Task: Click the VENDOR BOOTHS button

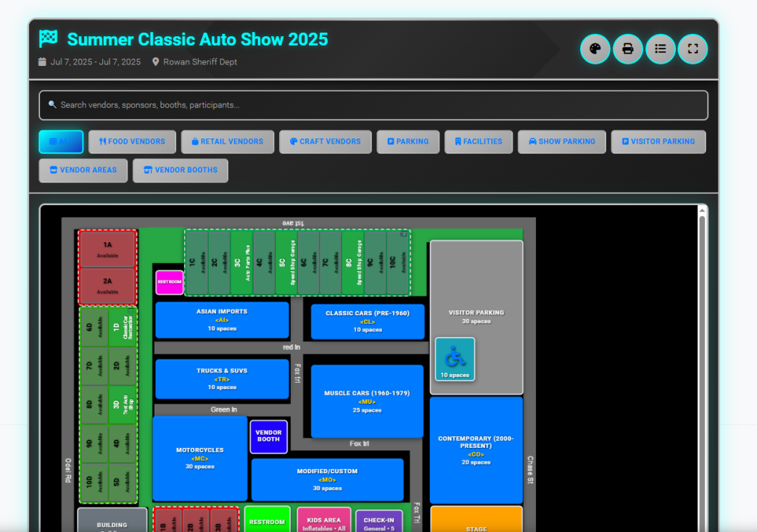Action: 180,170
